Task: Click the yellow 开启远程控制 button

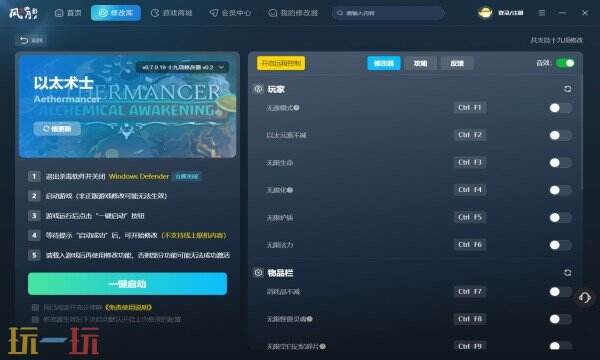Action: (281, 63)
